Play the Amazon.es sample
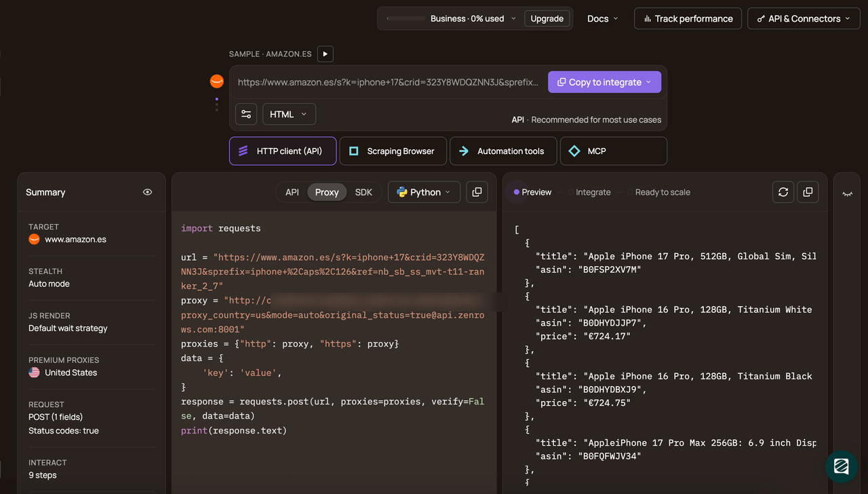868x494 pixels. click(x=325, y=54)
